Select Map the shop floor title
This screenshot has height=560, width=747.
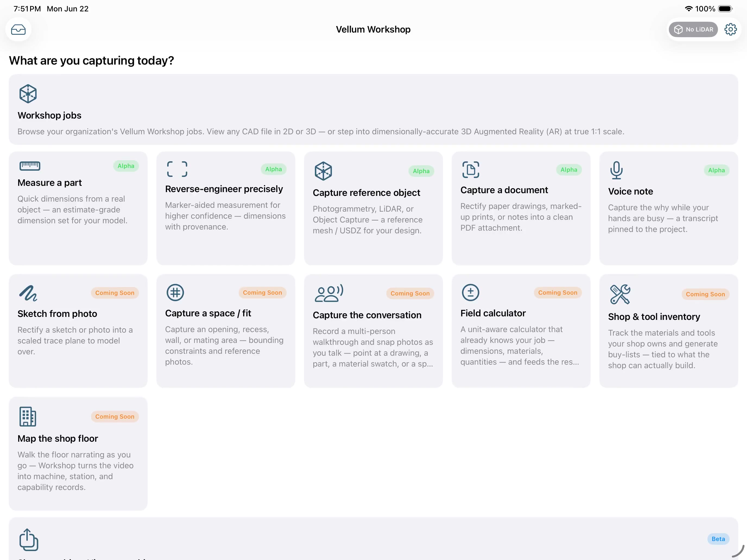[x=58, y=439]
